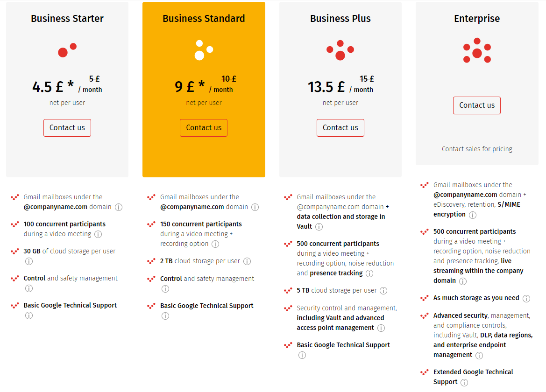
Task: Click Contact us under Business Plus
Action: (x=340, y=128)
